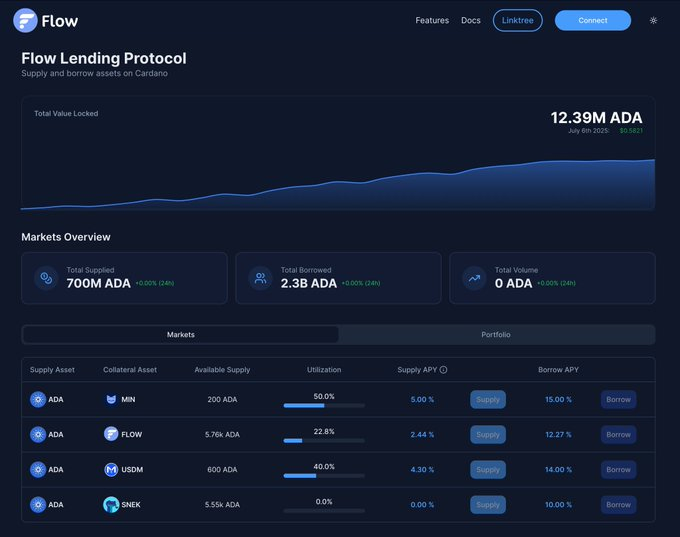Connect wallet with Connect button

tap(592, 20)
